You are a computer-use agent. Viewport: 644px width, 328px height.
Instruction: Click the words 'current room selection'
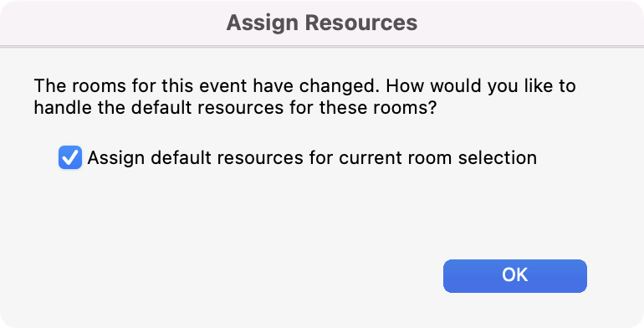pyautogui.click(x=437, y=158)
